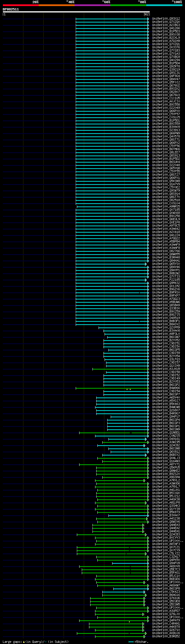Click the UniRef100_B8ASV2 label
The image size is (185, 644).
point(166,324)
